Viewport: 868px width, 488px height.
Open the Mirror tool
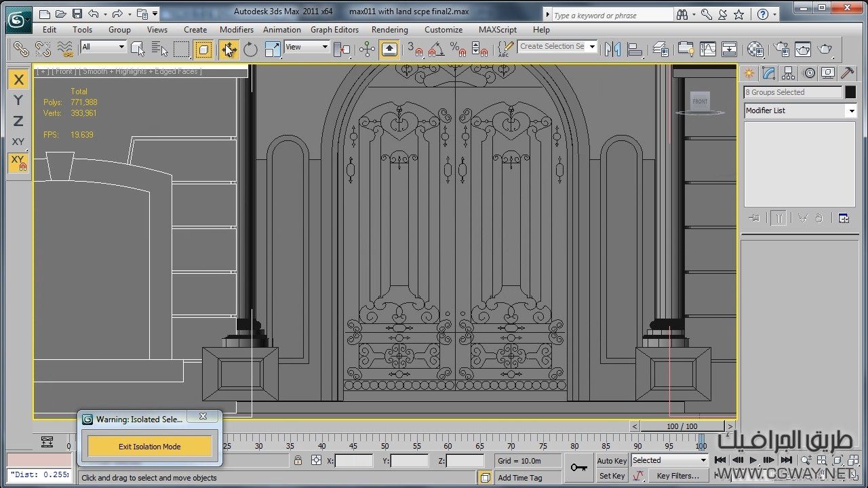click(612, 49)
